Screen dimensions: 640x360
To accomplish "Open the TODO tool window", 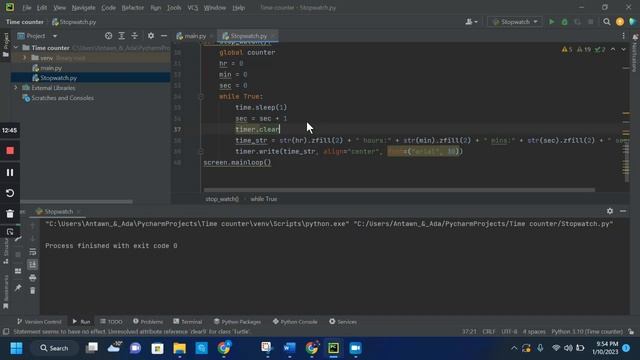I will click(111, 322).
